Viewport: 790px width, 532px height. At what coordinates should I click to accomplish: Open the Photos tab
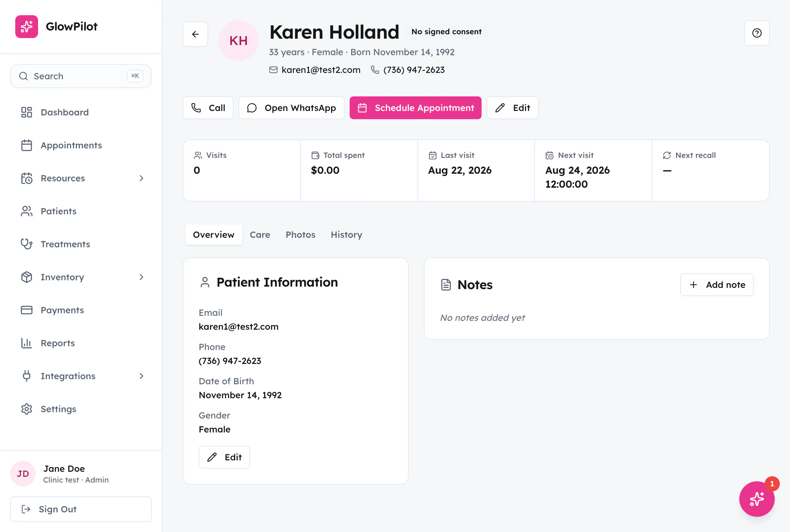300,234
